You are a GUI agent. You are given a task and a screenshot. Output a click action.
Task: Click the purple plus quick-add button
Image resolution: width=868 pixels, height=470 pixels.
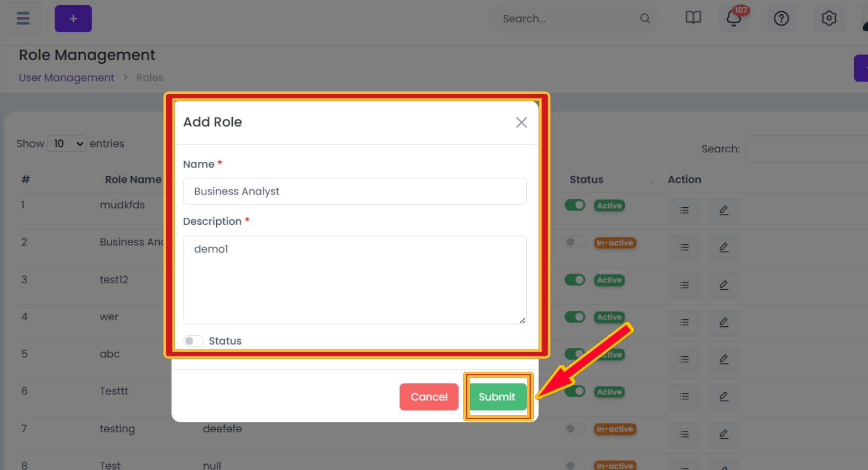coord(73,19)
